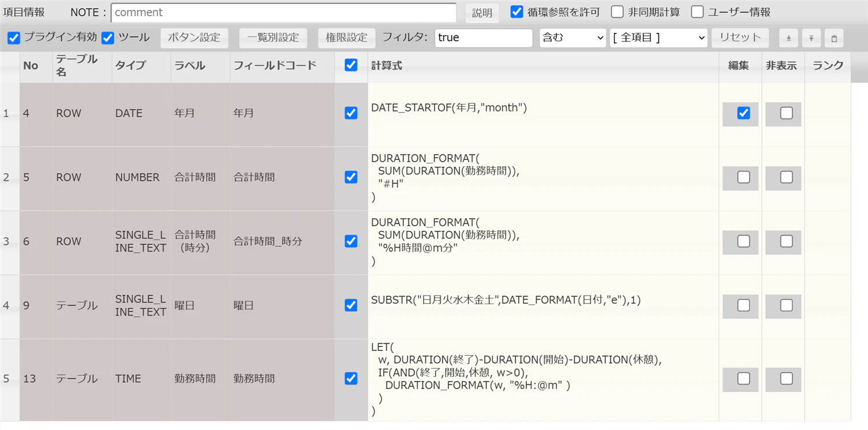Click the フィルタ text field containing true
This screenshot has height=430, width=868.
(x=484, y=38)
